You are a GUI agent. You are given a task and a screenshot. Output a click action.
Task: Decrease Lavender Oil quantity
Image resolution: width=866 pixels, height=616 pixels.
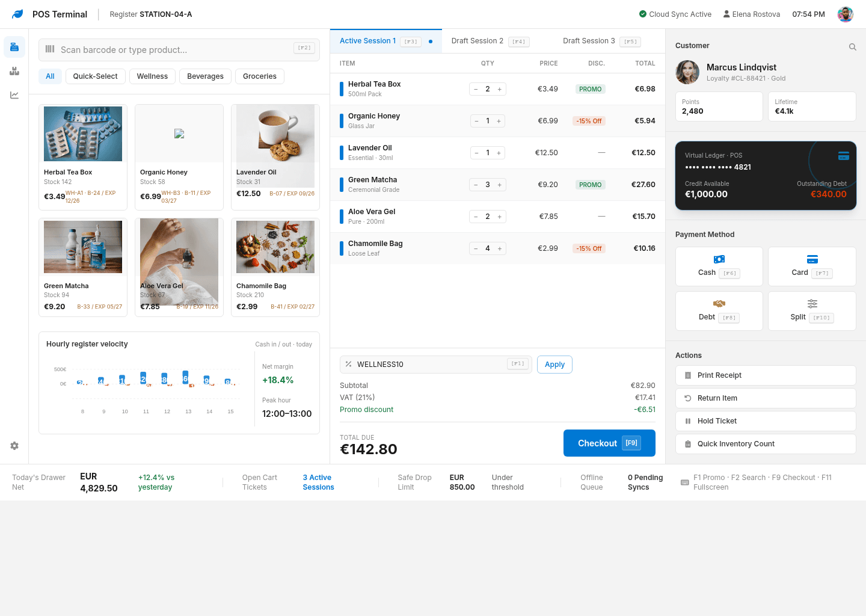point(476,153)
